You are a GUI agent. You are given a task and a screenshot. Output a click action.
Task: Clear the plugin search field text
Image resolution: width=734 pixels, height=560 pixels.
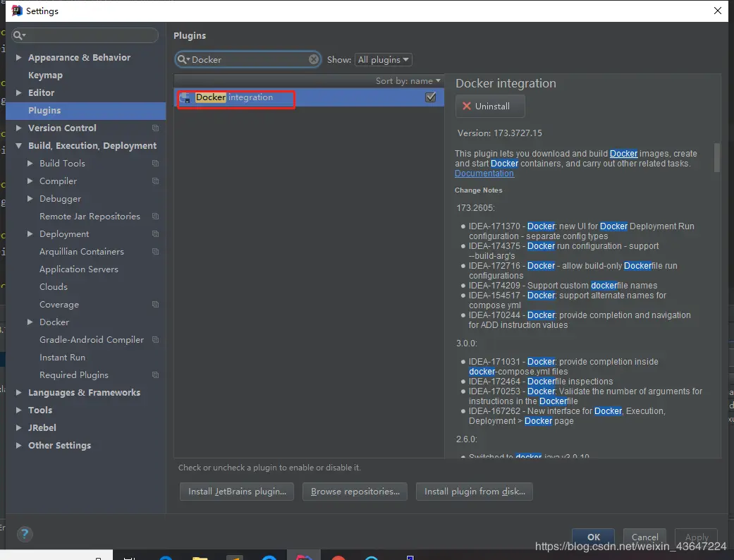pos(314,59)
